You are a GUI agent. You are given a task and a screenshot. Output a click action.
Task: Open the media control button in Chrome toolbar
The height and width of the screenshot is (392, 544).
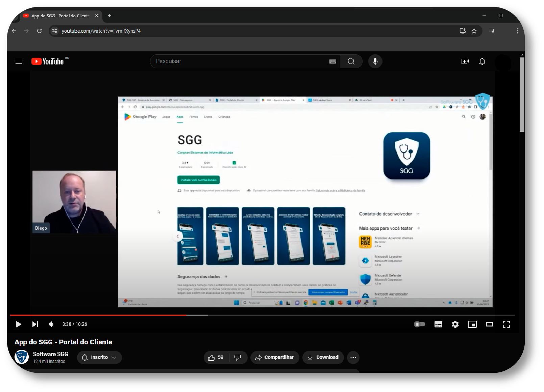tap(492, 31)
